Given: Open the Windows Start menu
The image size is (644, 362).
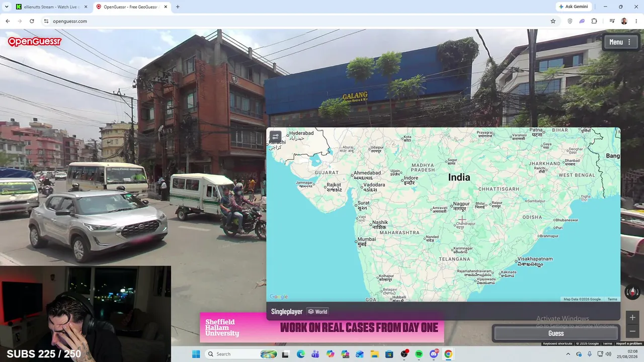Looking at the screenshot, I should click(196, 354).
